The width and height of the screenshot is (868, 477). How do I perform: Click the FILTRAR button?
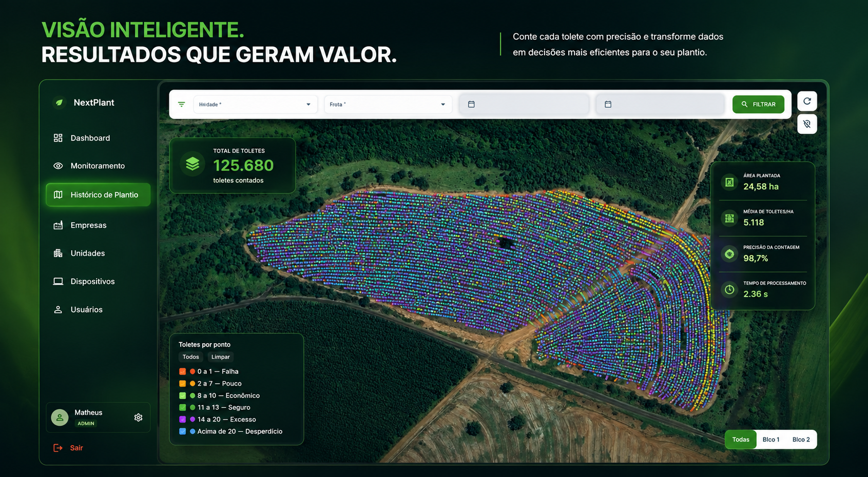(758, 104)
